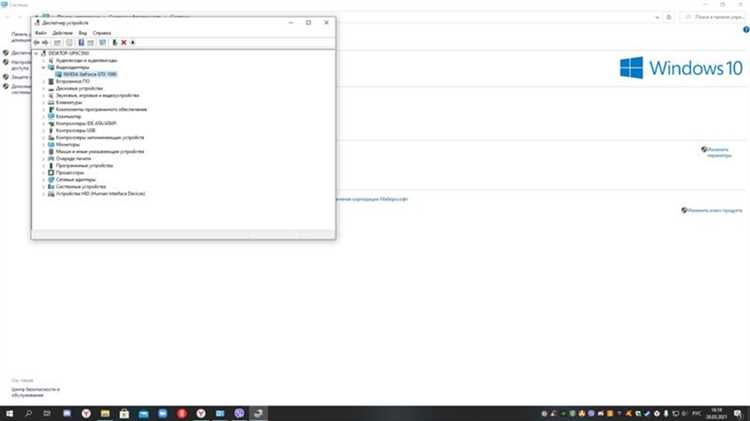750x421 pixels.
Task: Click the Back arrow in Device Manager toolbar
Action: [36, 43]
